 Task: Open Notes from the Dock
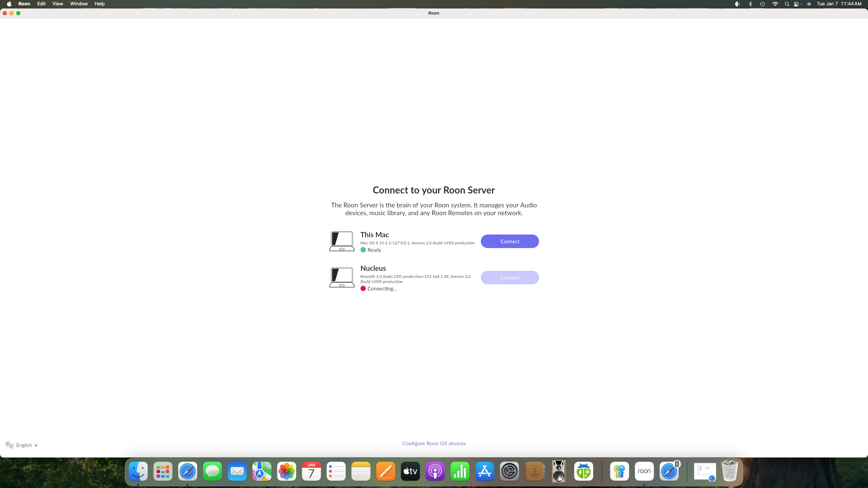361,471
